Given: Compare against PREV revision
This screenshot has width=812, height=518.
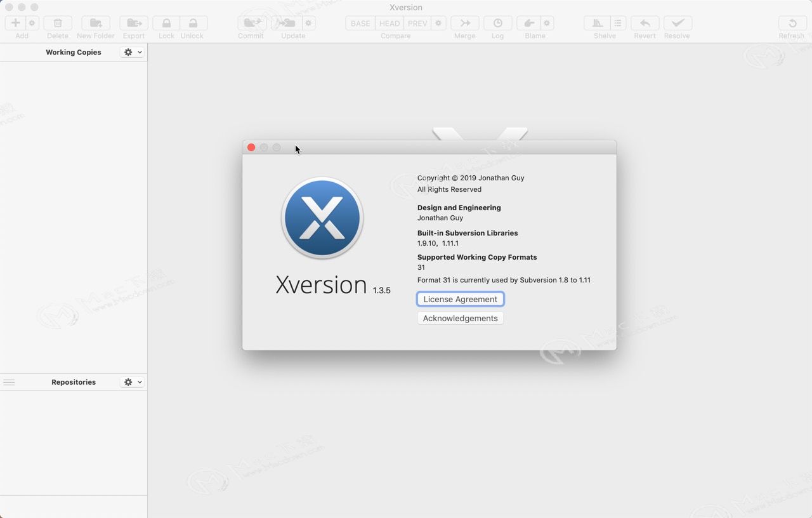Looking at the screenshot, I should [x=417, y=23].
